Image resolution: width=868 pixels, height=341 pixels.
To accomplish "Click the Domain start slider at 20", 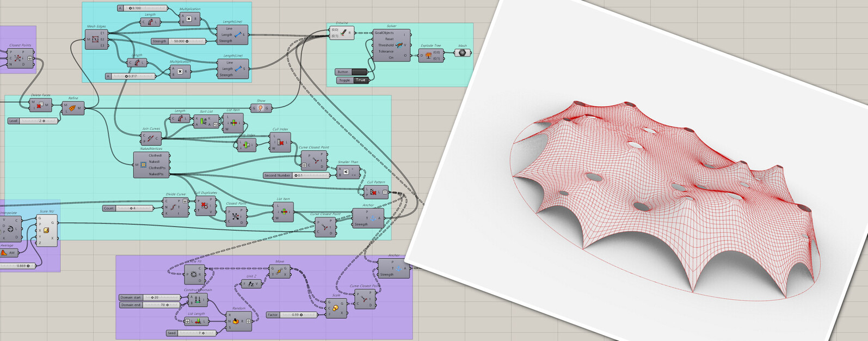I will click(150, 297).
